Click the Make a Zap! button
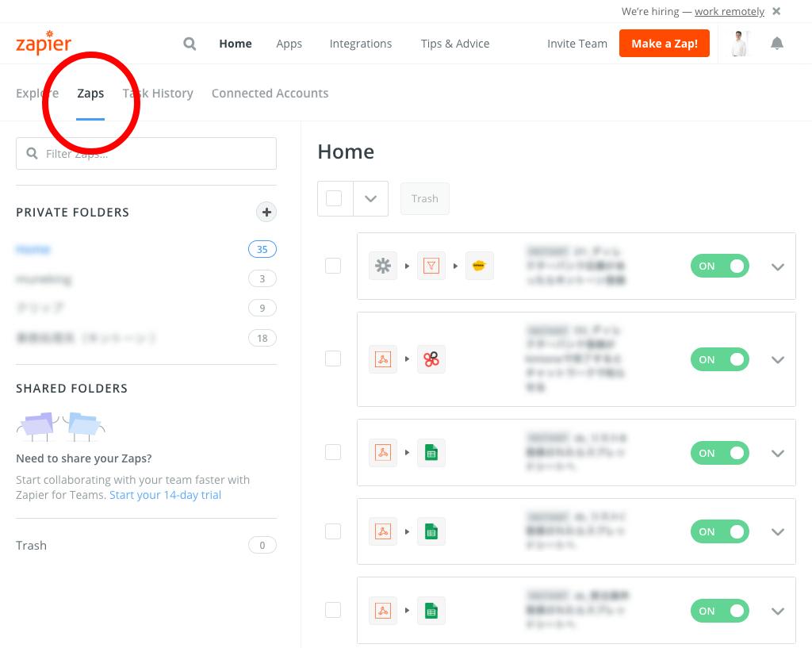Screen dimensions: 812x648 point(665,44)
